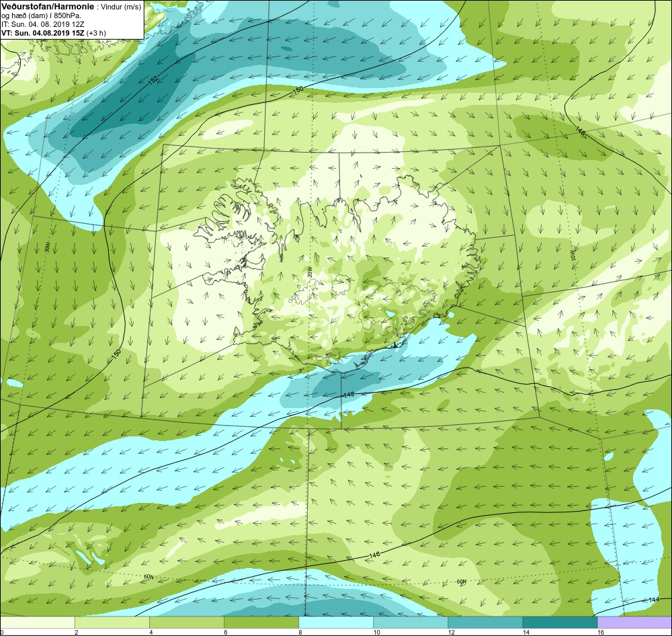The image size is (672, 636).
Task: Click the '148' contour label south of Iceland
Action: pyautogui.click(x=348, y=394)
